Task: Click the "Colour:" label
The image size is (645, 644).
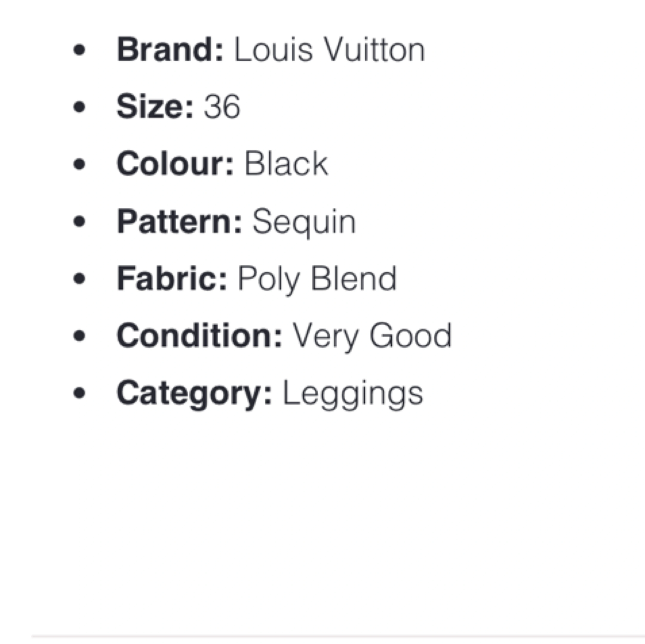Action: tap(175, 164)
